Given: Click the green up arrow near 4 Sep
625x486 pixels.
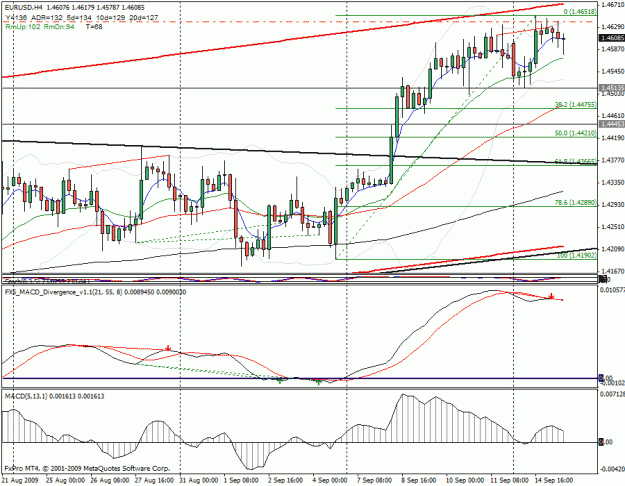Looking at the screenshot, I should 318,382.
